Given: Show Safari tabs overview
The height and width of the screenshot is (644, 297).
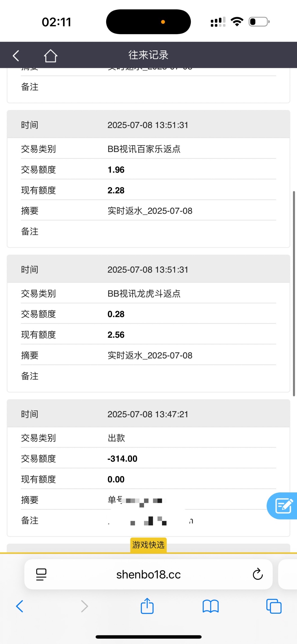Looking at the screenshot, I should (274, 606).
